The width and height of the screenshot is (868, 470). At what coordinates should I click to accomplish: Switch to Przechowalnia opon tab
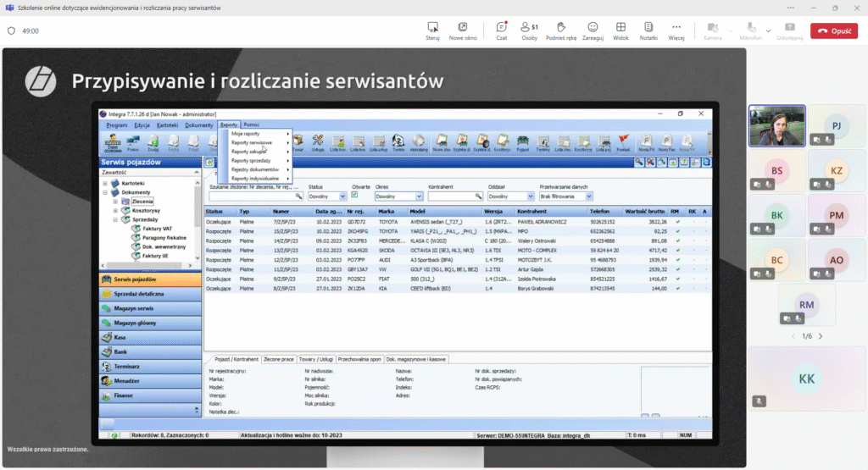click(359, 359)
